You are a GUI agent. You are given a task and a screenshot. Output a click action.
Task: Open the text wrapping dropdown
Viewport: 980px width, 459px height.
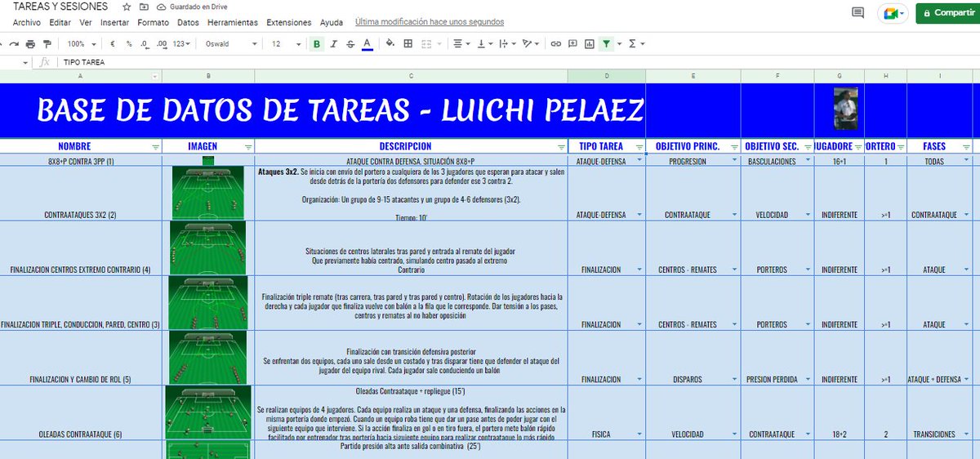507,43
